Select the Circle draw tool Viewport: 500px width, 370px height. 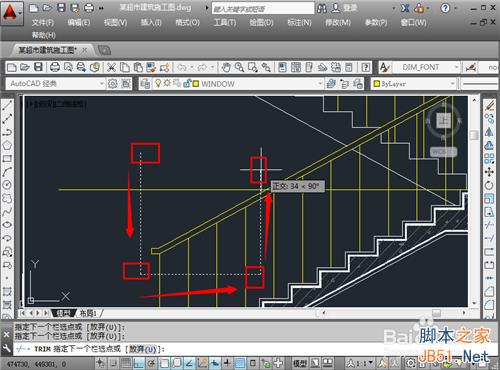(x=7, y=185)
